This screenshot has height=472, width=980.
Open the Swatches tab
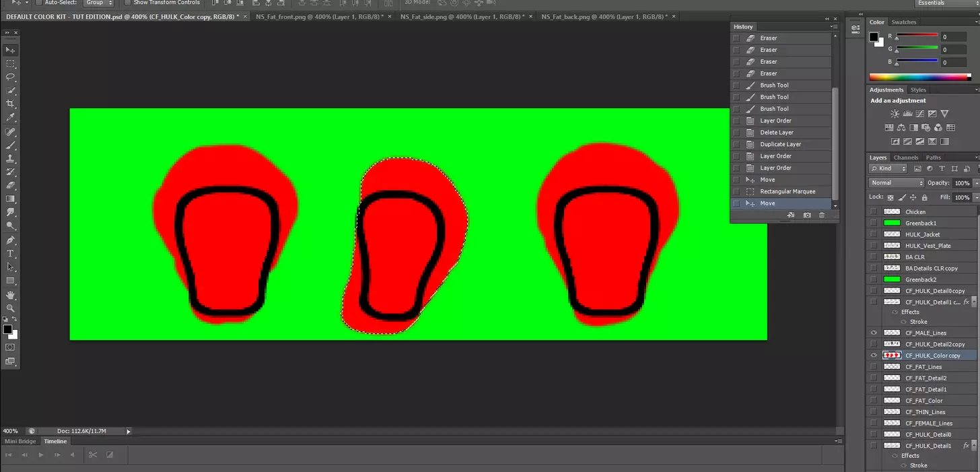tap(904, 22)
